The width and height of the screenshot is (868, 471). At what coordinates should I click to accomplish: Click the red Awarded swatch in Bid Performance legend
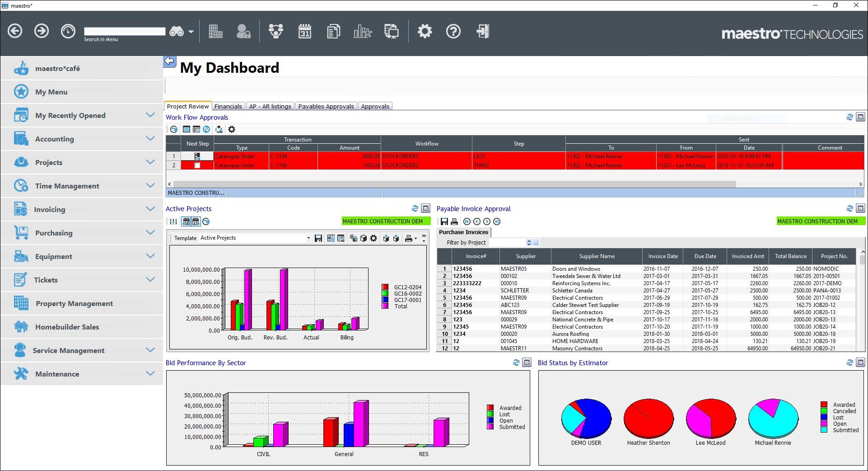pos(490,408)
